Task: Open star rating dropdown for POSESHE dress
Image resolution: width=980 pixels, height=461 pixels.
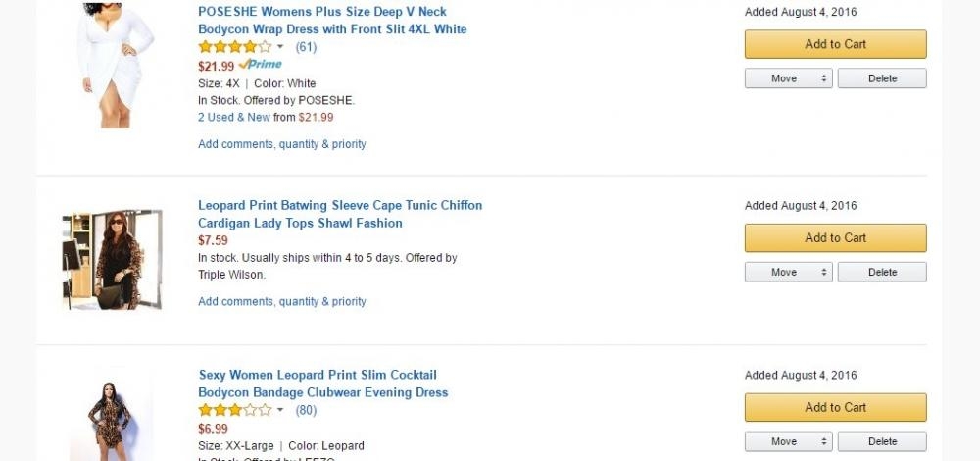Action: click(x=280, y=47)
